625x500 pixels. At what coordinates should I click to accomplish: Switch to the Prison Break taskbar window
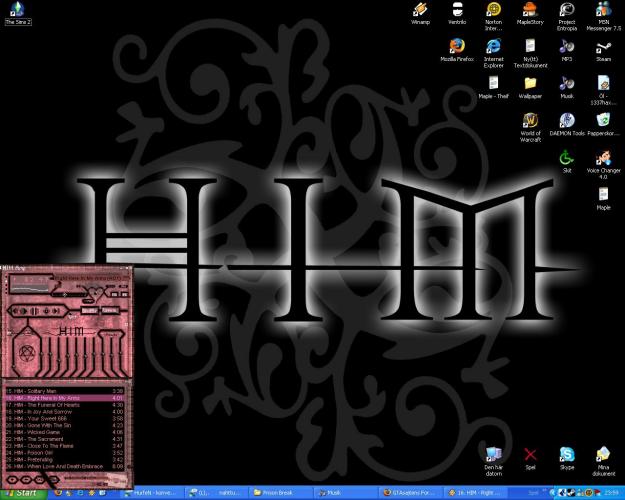pos(279,493)
